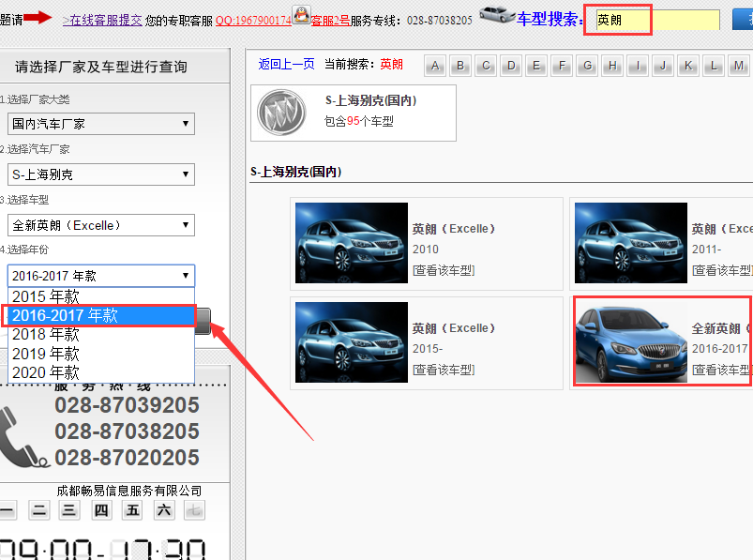The height and width of the screenshot is (560, 753).
Task: Click 查看该车型 for 英朗 2010
Action: click(444, 270)
